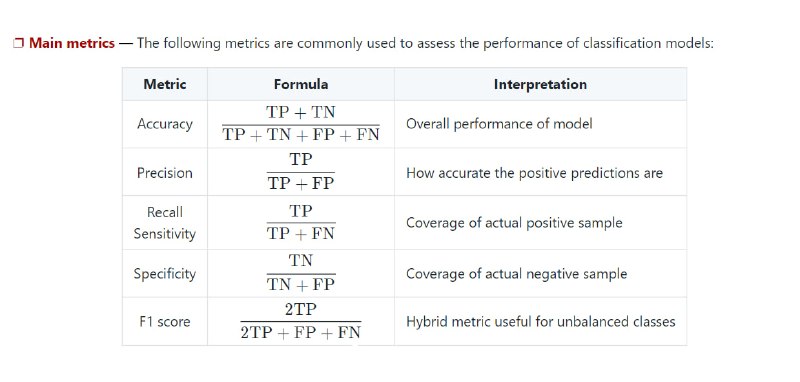The image size is (800, 382).
Task: Select the Formula column header
Action: pos(301,84)
